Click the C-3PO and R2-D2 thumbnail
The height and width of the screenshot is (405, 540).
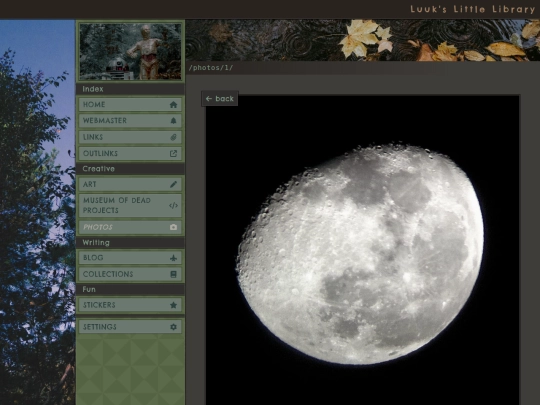[x=130, y=52]
